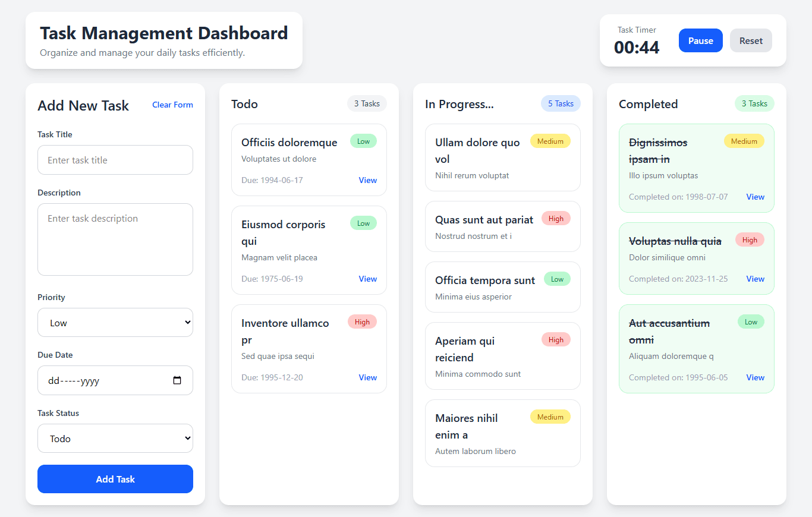
Task: View the Inventore ullamco pr task
Action: coord(367,377)
